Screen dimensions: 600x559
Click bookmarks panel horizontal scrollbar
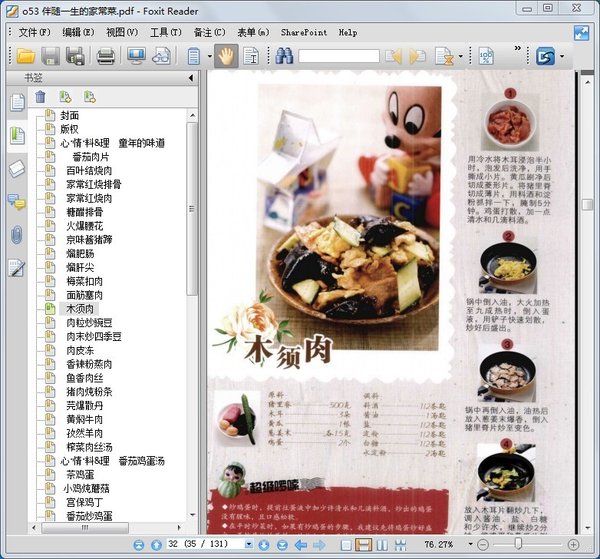click(x=85, y=528)
